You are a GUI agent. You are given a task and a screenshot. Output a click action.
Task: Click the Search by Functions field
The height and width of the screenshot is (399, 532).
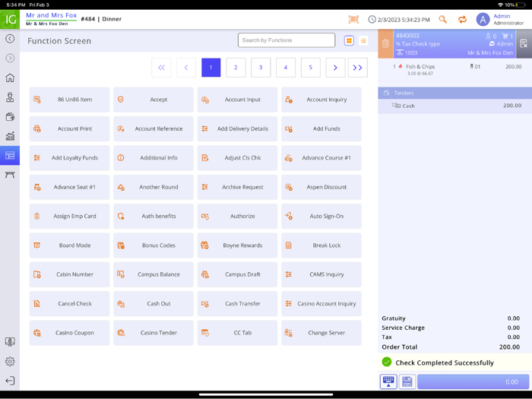click(x=287, y=40)
